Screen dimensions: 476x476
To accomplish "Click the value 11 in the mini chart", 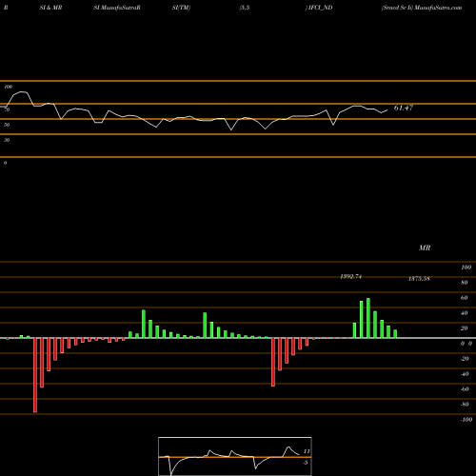I will click(x=307, y=451).
